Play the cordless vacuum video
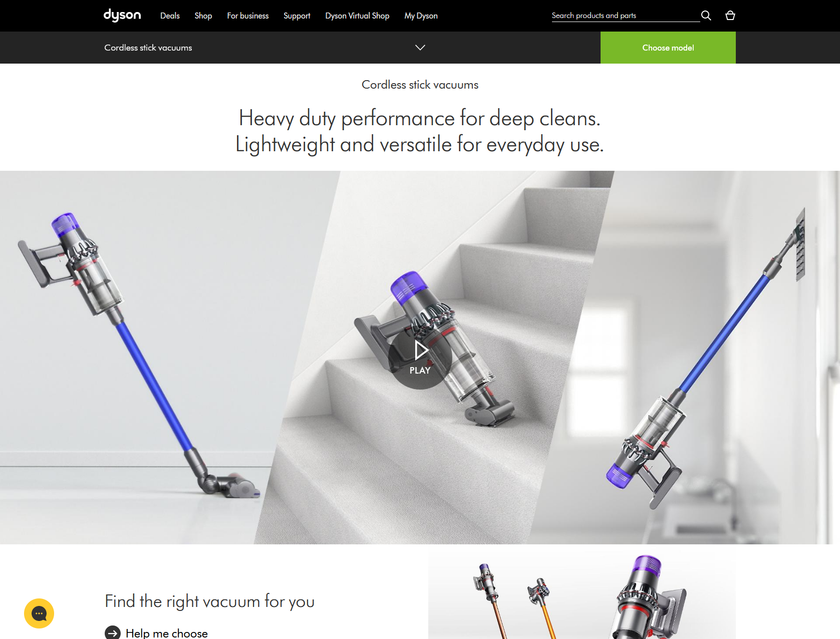The width and height of the screenshot is (840, 639). tap(420, 358)
